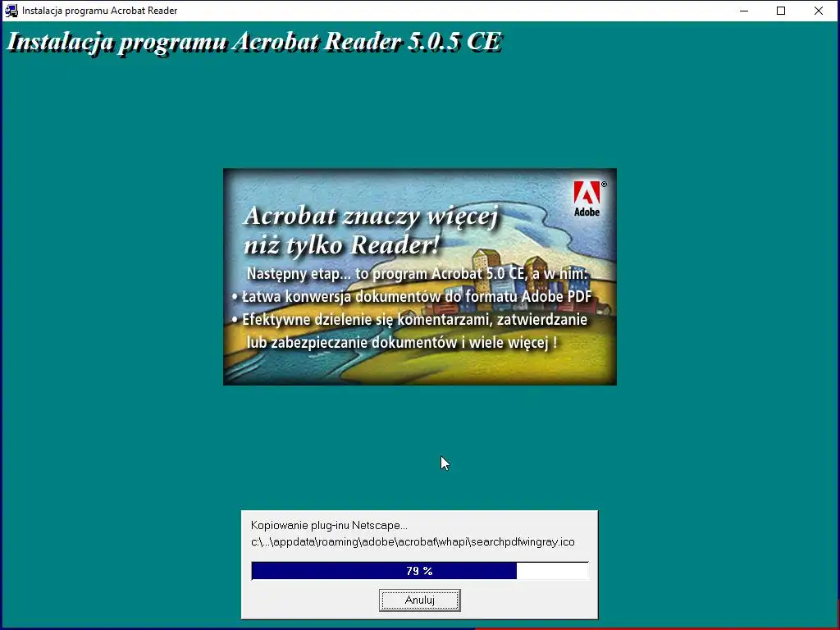Screen dimensions: 840x630
Task: Click the Adobe logo in the banner
Action: (587, 199)
